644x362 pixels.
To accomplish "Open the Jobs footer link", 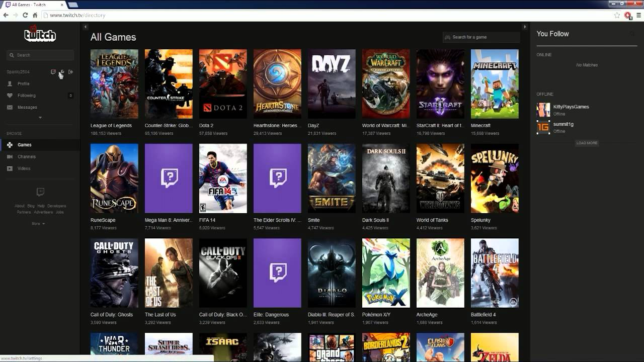I will click(59, 212).
